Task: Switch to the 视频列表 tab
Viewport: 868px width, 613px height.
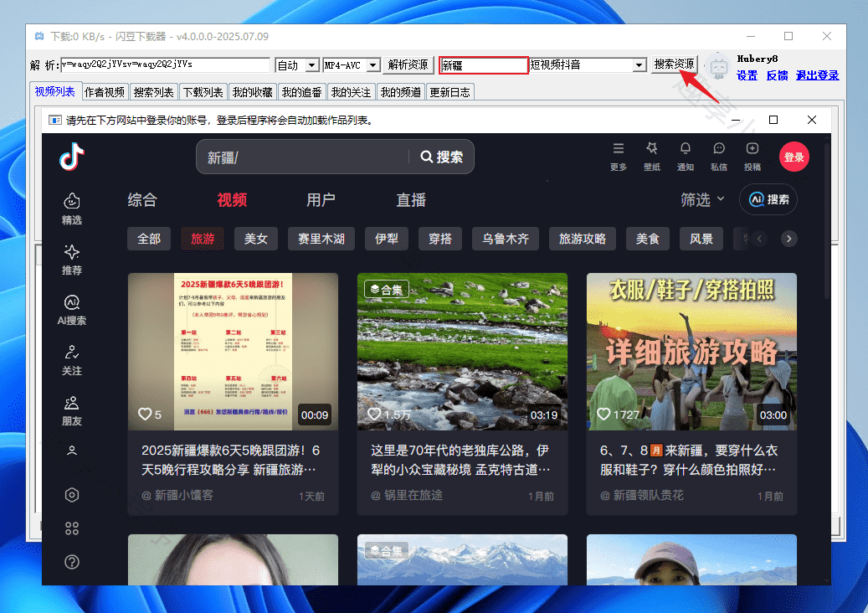Action: (x=54, y=91)
